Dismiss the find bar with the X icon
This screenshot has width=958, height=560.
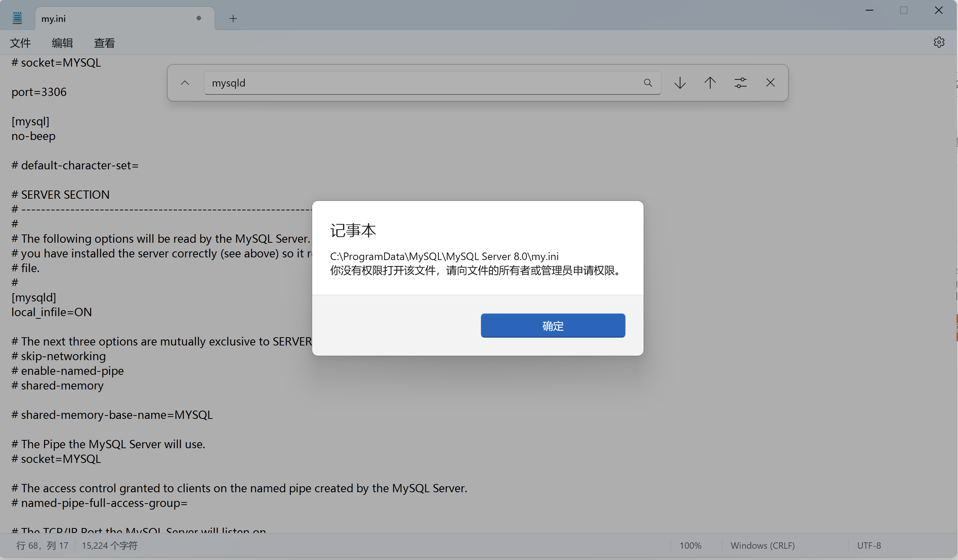pos(770,83)
